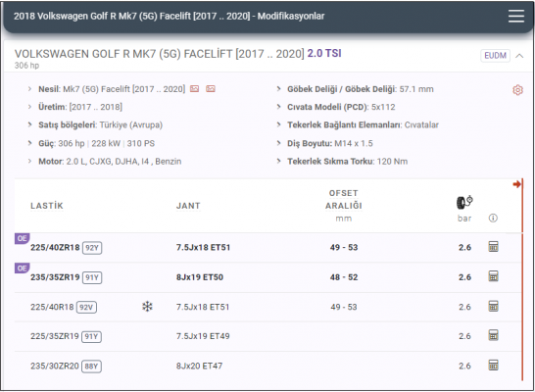Image resolution: width=535 pixels, height=392 pixels.
Task: Open second generation image icon
Action: (x=211, y=89)
